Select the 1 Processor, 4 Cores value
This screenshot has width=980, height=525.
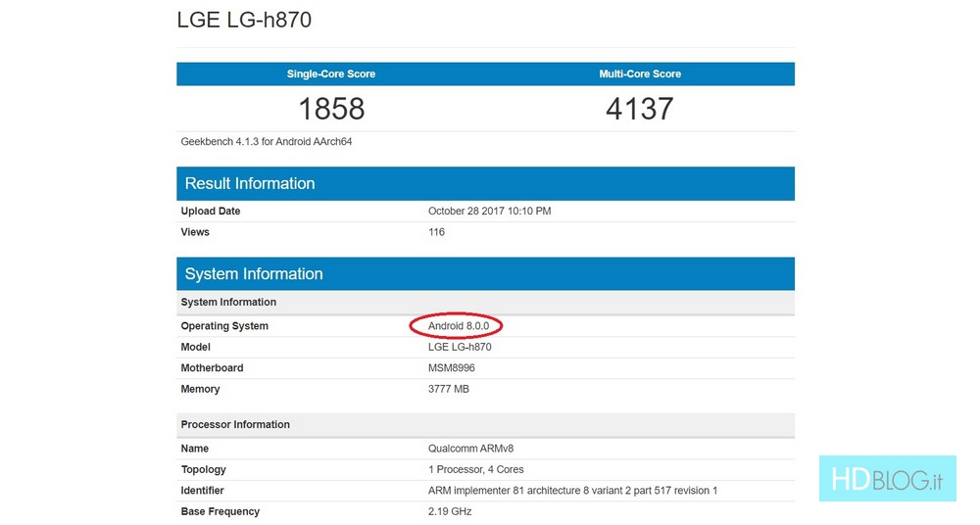pos(475,469)
